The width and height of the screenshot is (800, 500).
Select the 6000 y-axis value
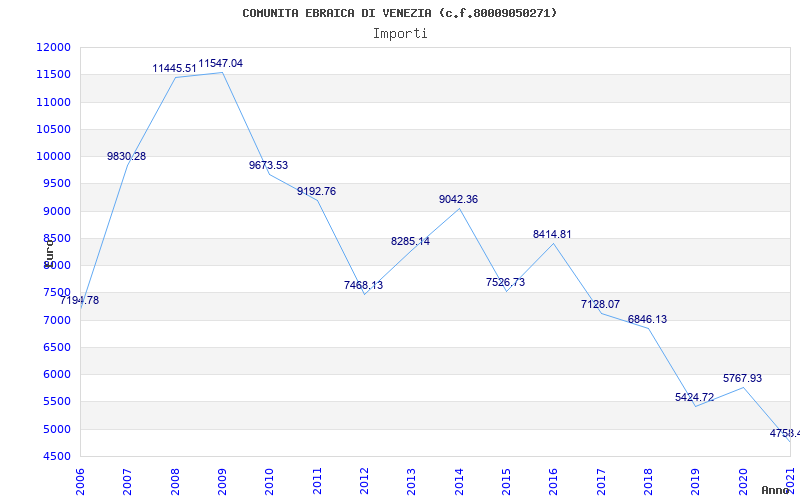(56, 374)
